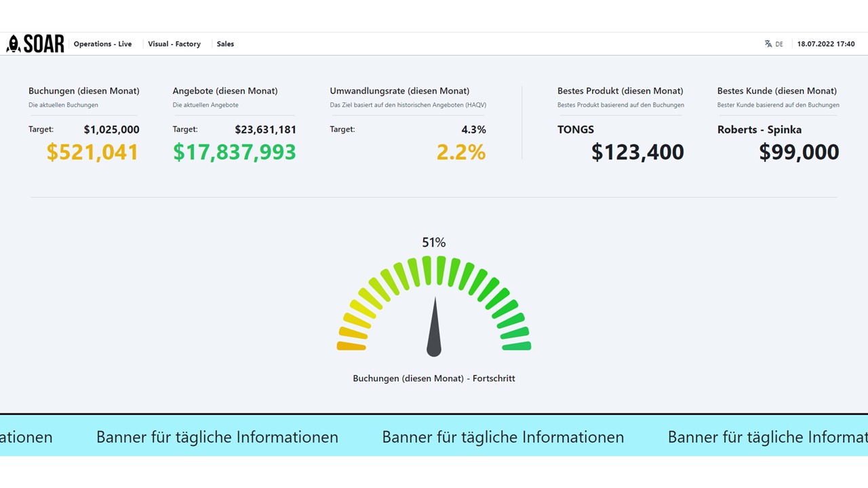The image size is (868, 488).
Task: Click the gauge needle
Action: tap(434, 327)
